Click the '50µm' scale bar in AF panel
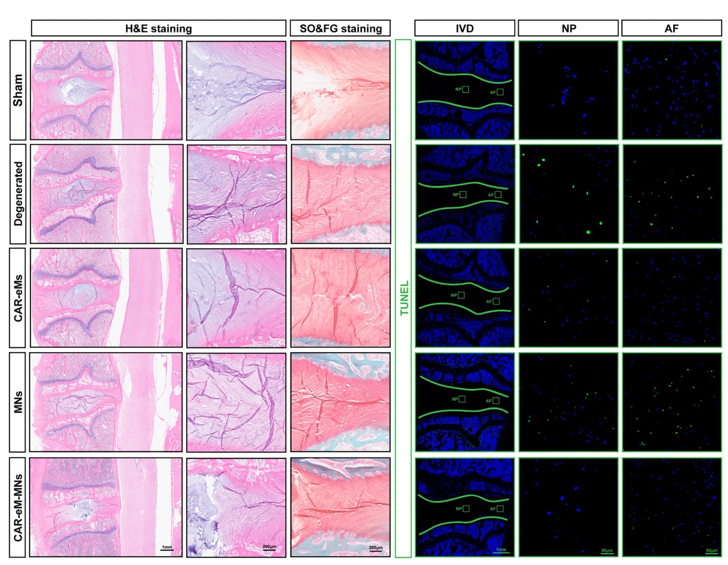This screenshot has height=565, width=728. point(712,551)
